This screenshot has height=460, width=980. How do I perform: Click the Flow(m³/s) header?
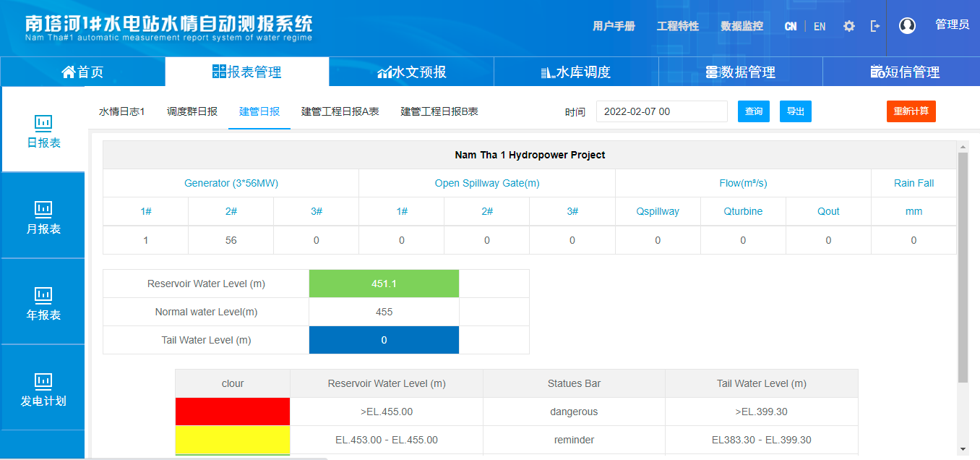coord(743,183)
